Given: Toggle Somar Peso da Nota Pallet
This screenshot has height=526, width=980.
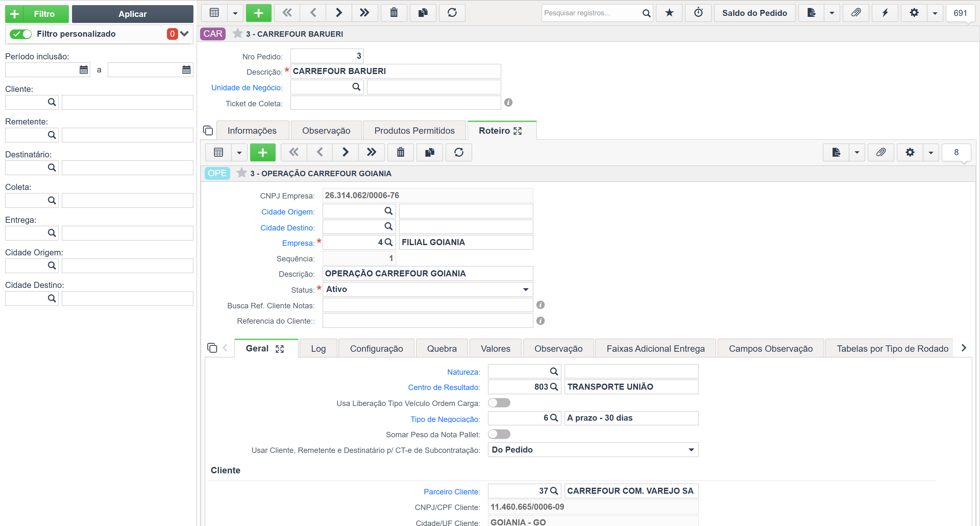Looking at the screenshot, I should coord(499,434).
